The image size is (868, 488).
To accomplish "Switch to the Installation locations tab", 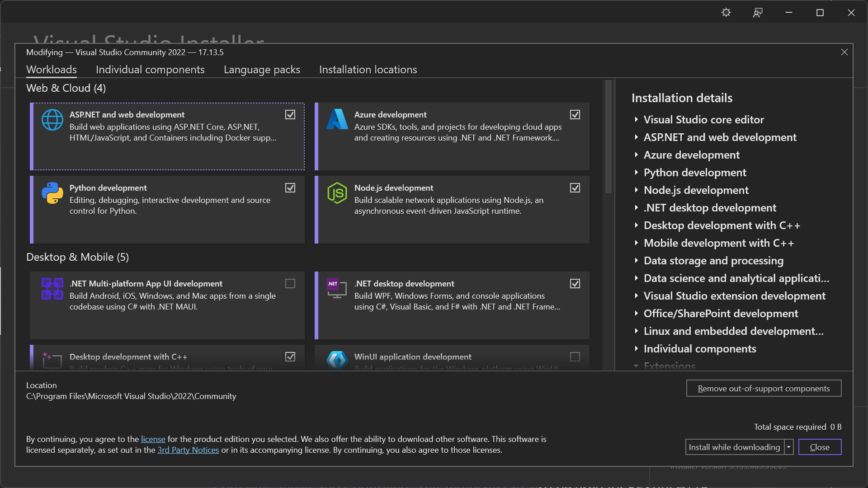I will (368, 70).
